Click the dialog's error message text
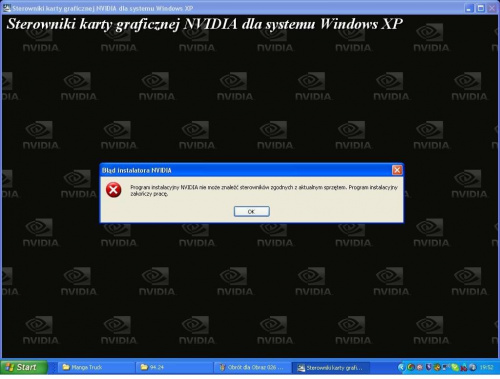Screen dimensions: 500x379 click(264, 190)
